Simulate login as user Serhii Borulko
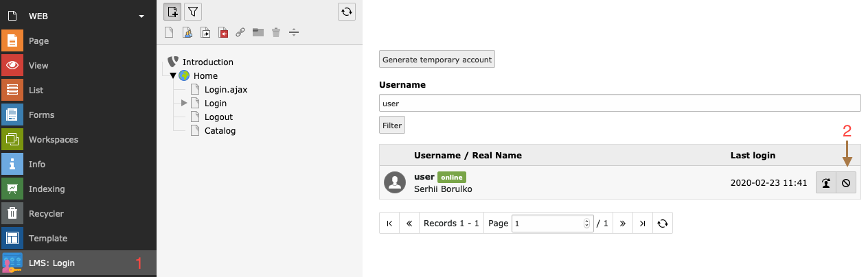 click(826, 183)
